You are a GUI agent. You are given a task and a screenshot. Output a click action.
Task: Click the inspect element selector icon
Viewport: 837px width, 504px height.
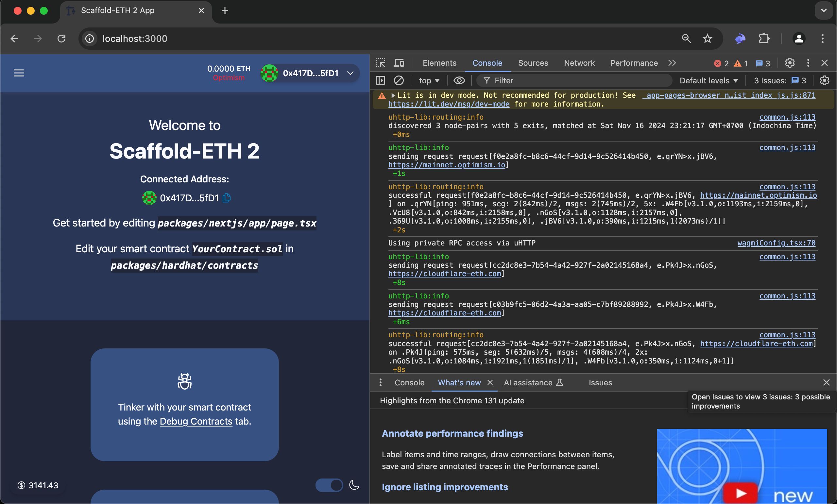(x=381, y=63)
